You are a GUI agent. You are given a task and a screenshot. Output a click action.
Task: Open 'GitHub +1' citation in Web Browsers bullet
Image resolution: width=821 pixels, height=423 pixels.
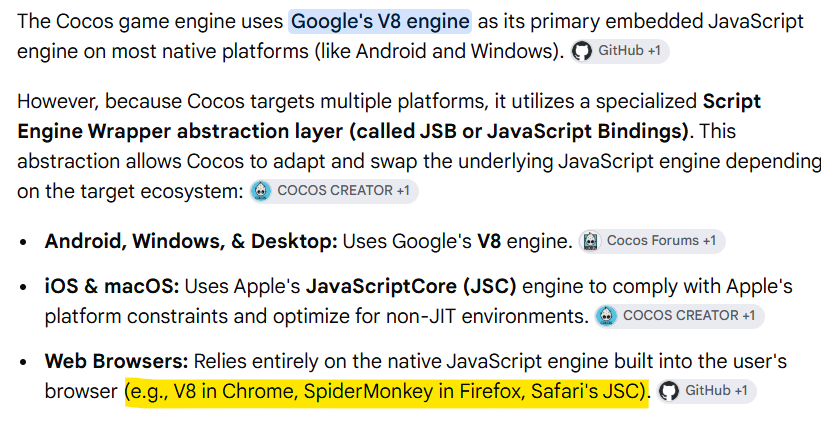click(x=707, y=391)
